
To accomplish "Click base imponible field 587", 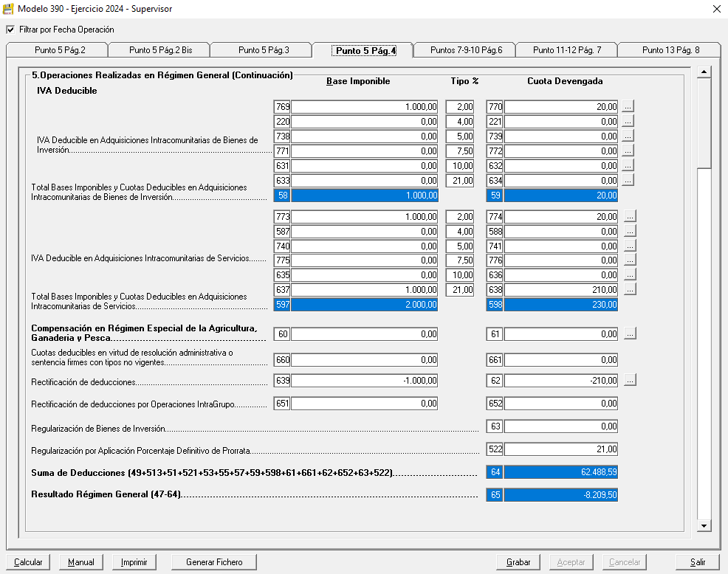I will 365,232.
